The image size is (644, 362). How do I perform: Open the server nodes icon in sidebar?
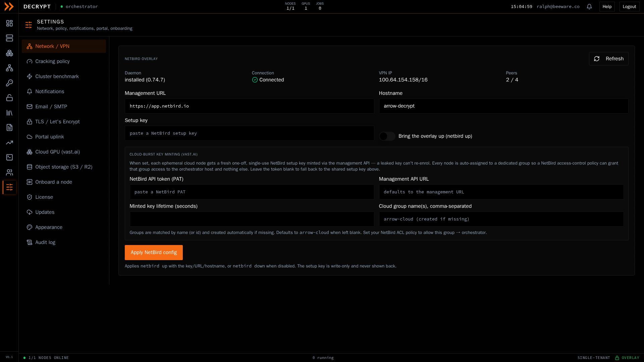pos(9,38)
